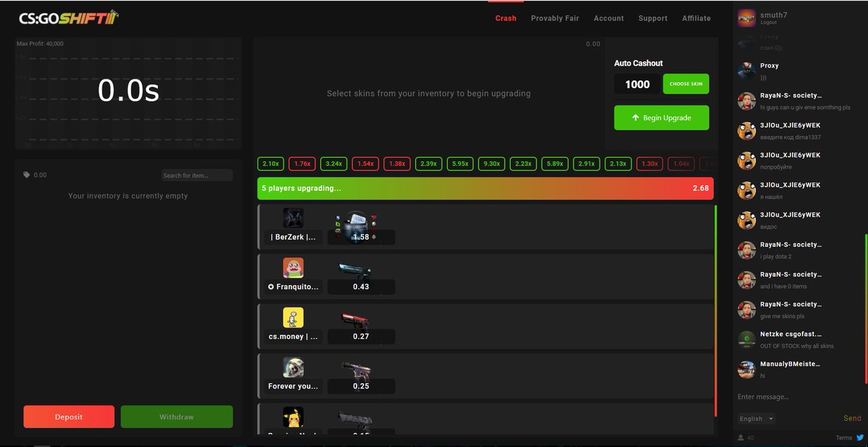
Task: Click Proxy's chat avatar
Action: [x=746, y=71]
